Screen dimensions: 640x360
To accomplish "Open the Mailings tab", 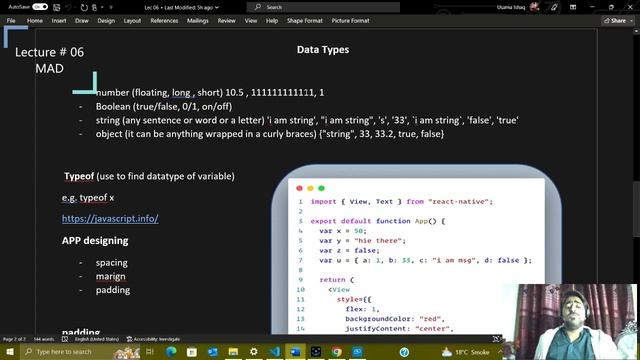I will 198,20.
